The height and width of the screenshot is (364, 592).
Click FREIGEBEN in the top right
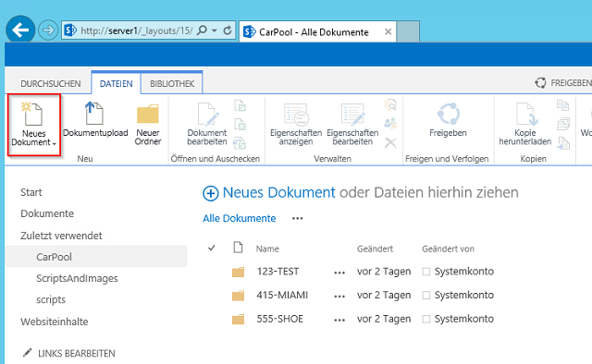(563, 82)
